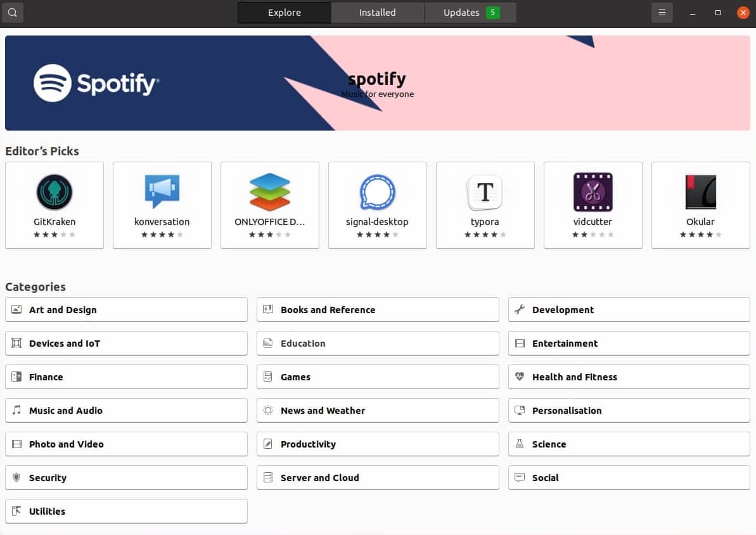This screenshot has width=756, height=535.
Task: Click the Science flask icon
Action: click(520, 444)
